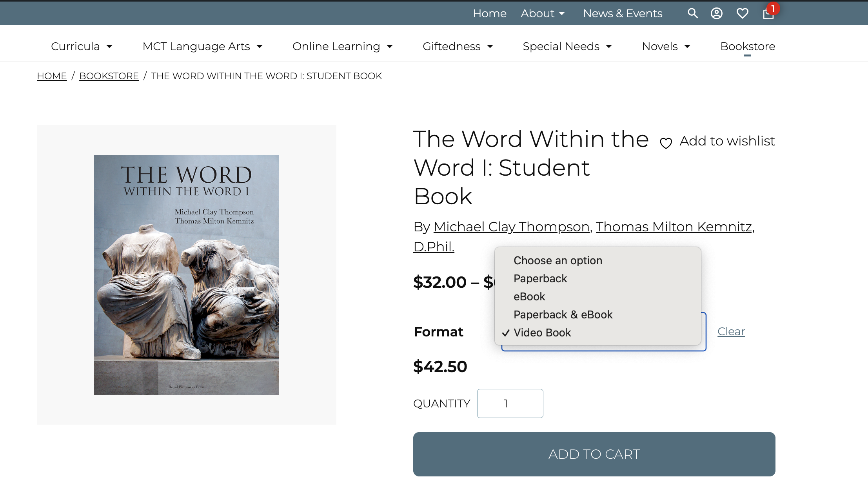Screen dimensions: 868x487
Task: Click the ADD TO CART button
Action: point(594,454)
